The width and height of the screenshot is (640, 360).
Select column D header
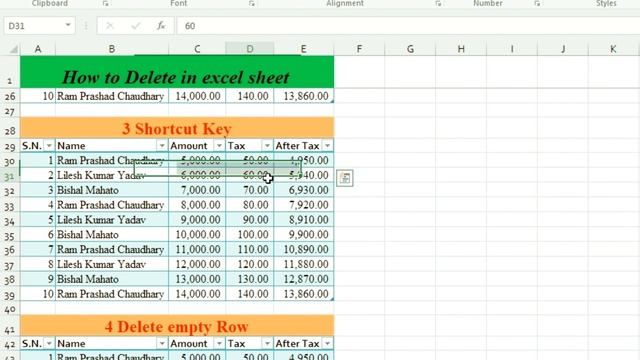pos(250,49)
